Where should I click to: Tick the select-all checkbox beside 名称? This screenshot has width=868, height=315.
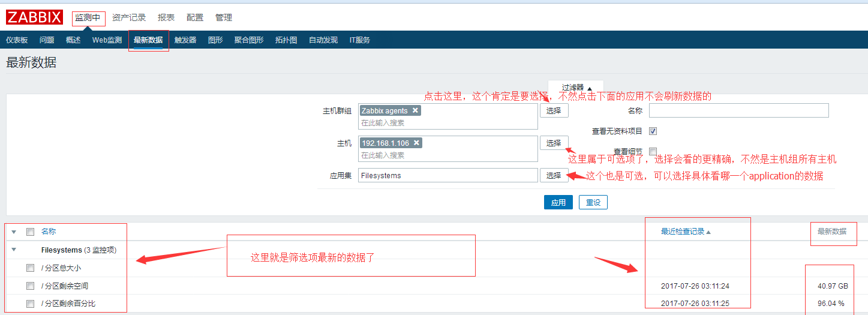(x=30, y=232)
